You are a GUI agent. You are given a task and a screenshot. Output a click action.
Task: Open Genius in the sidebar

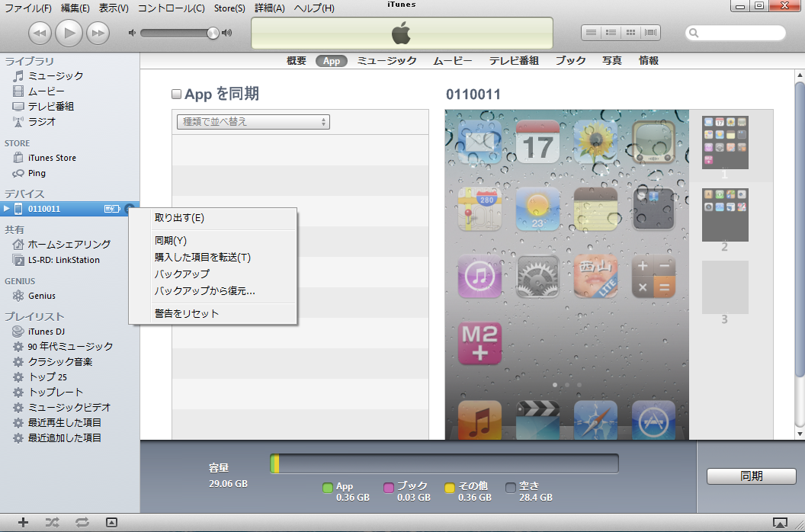pos(34,296)
